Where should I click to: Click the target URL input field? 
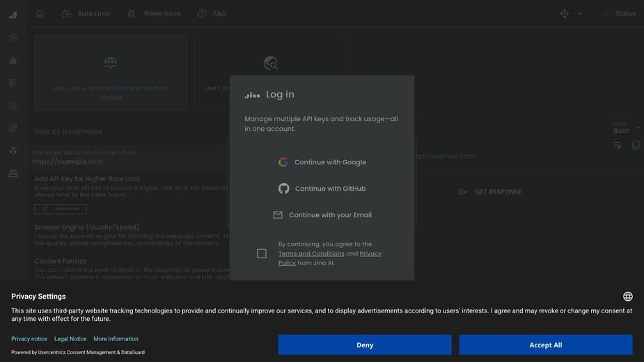(x=125, y=162)
